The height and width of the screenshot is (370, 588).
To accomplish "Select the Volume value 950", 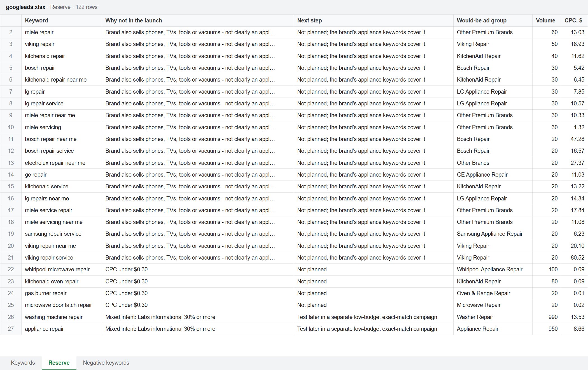I will pyautogui.click(x=547, y=329).
